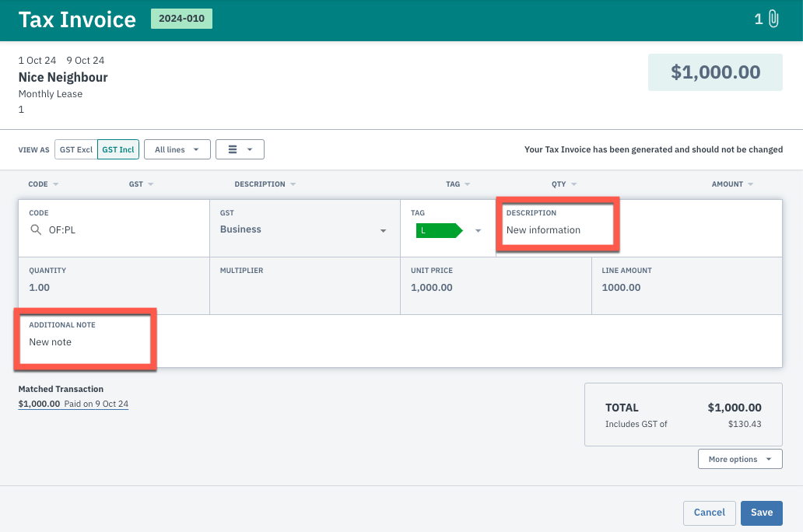Click the Monthly Lease reference text
This screenshot has width=803, height=532.
[50, 93]
